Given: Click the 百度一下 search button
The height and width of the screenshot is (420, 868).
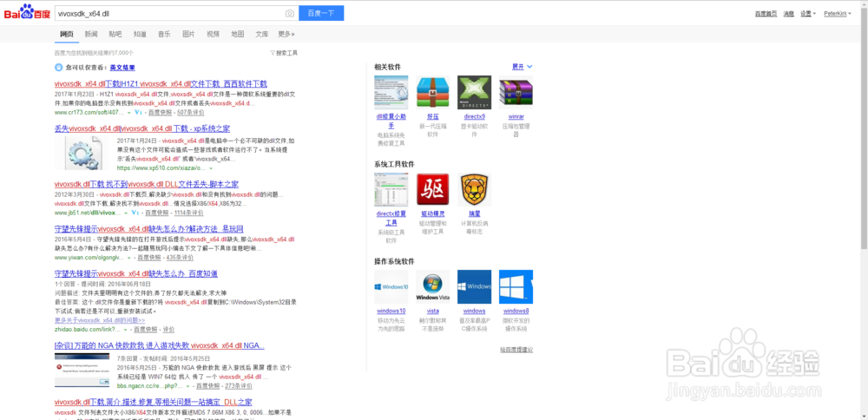Looking at the screenshot, I should [321, 13].
